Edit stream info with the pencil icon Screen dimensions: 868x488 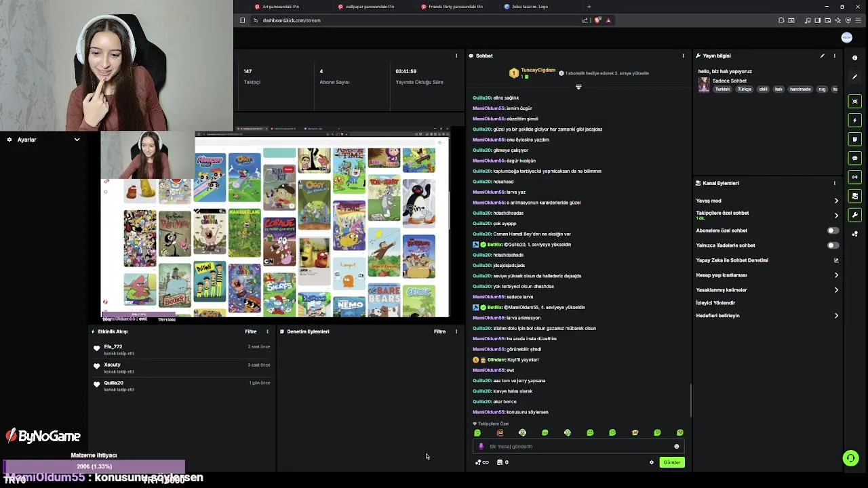[x=822, y=56]
